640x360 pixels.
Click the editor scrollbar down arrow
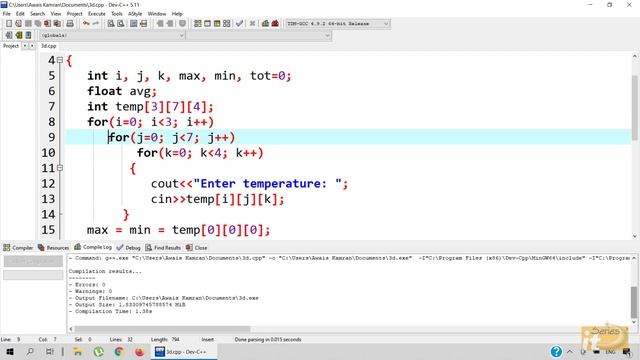pos(635,236)
